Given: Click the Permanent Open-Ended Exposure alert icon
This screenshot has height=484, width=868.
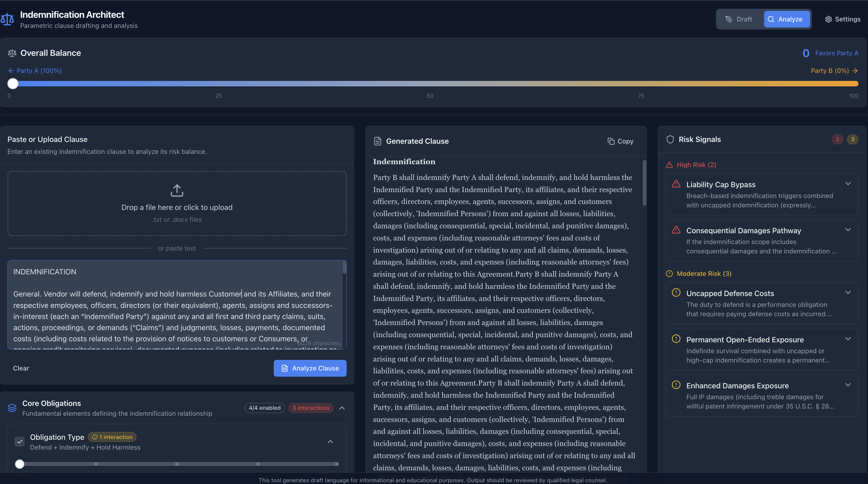Looking at the screenshot, I should click(676, 339).
